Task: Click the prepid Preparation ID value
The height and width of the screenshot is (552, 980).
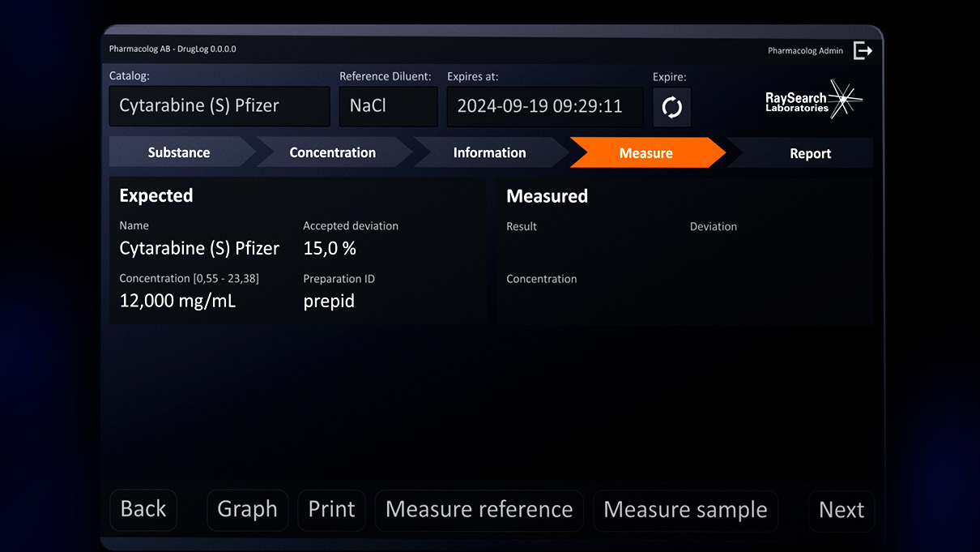Action: click(329, 302)
